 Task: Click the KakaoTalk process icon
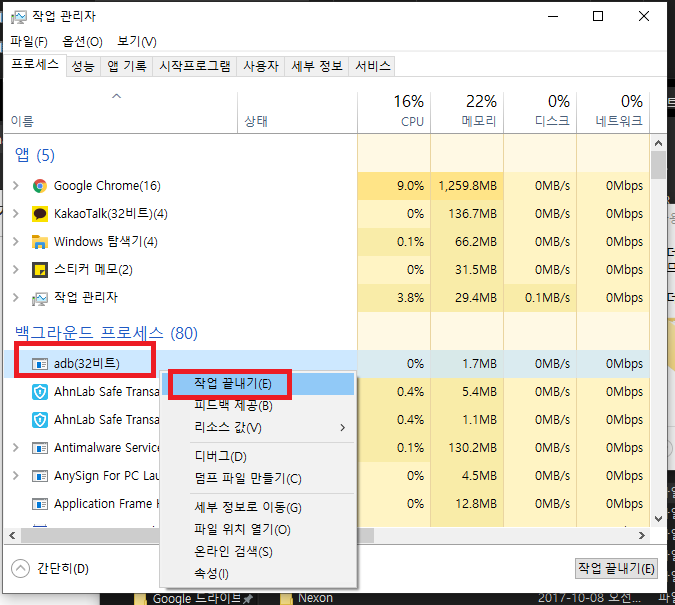pyautogui.click(x=40, y=214)
